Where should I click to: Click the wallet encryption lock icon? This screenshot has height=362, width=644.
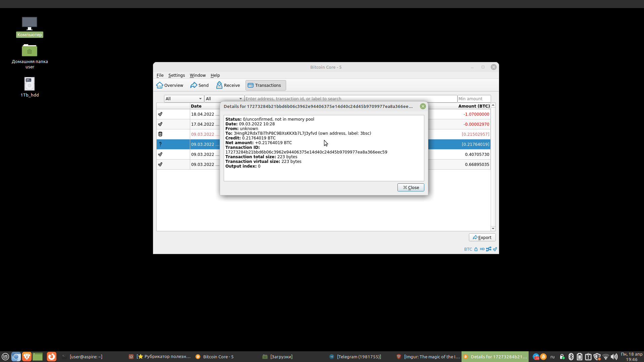tap(476, 249)
